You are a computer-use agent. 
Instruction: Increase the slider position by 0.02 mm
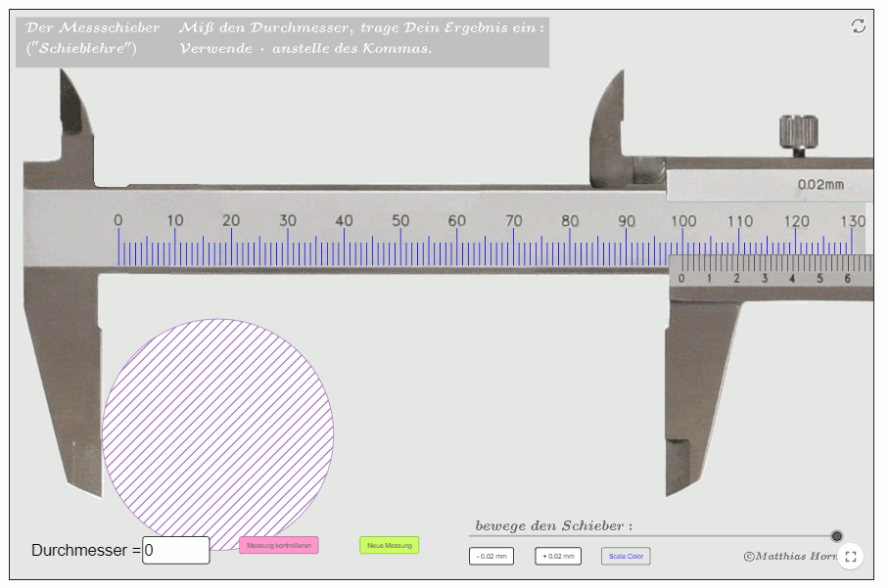557,557
